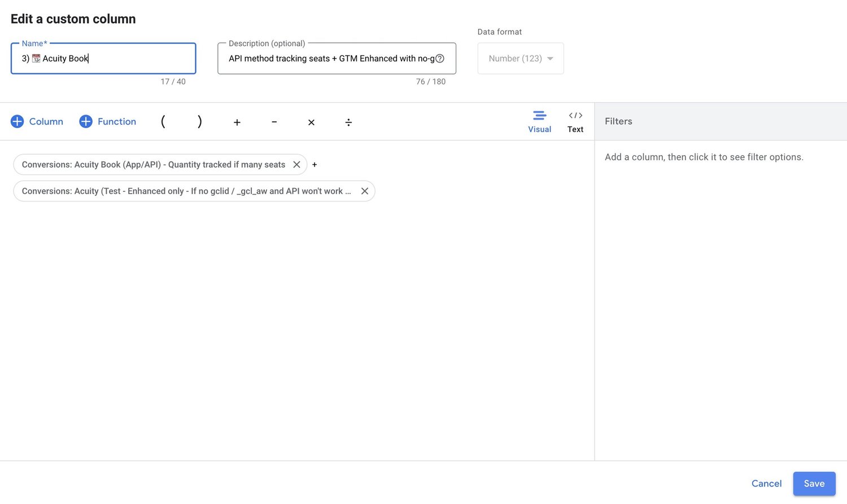Screen dimensions: 847x504
Task: Insert a closing parenthesis operator
Action: tap(199, 121)
